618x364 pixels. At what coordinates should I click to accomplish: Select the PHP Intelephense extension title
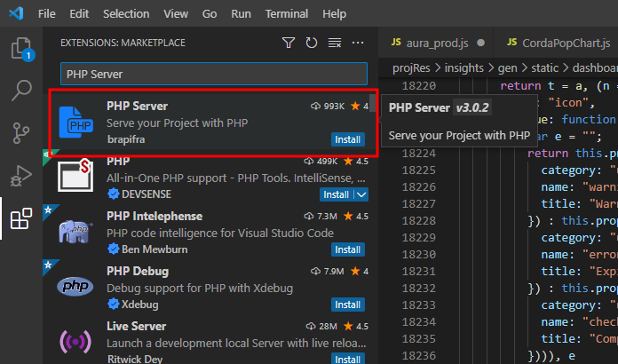tap(154, 217)
